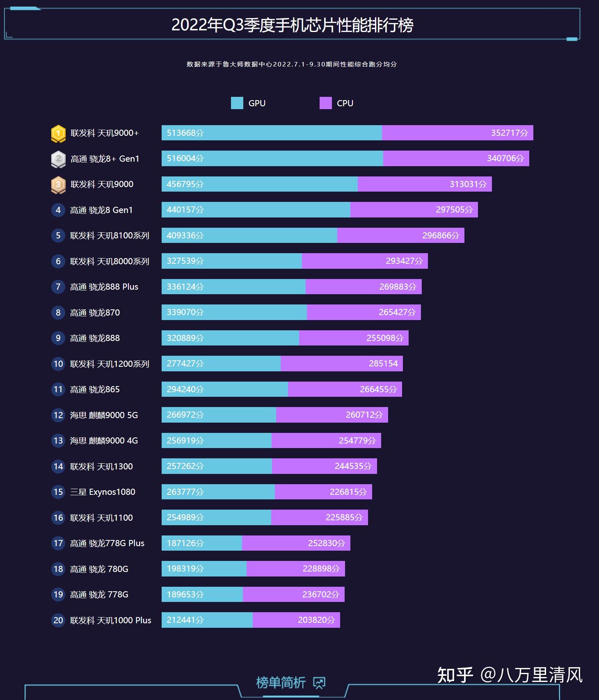The height and width of the screenshot is (700, 599).
Task: Click the 骁龙8+ Gen1 CPU bar 340706分
Action: (x=456, y=158)
